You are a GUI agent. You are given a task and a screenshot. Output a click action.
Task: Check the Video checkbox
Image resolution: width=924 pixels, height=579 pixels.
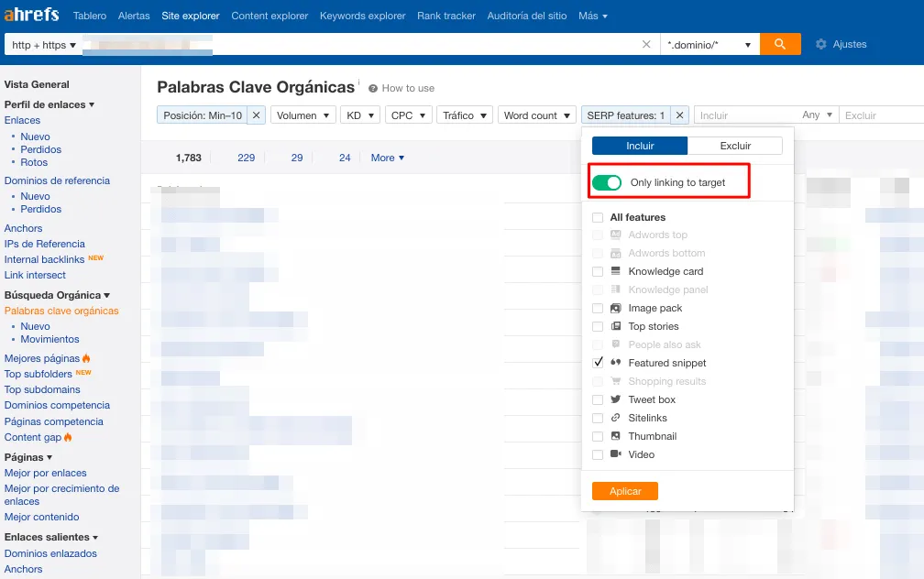[598, 454]
